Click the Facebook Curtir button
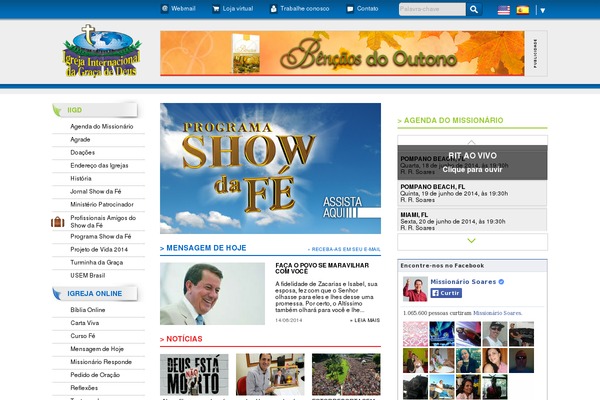 pos(446,293)
